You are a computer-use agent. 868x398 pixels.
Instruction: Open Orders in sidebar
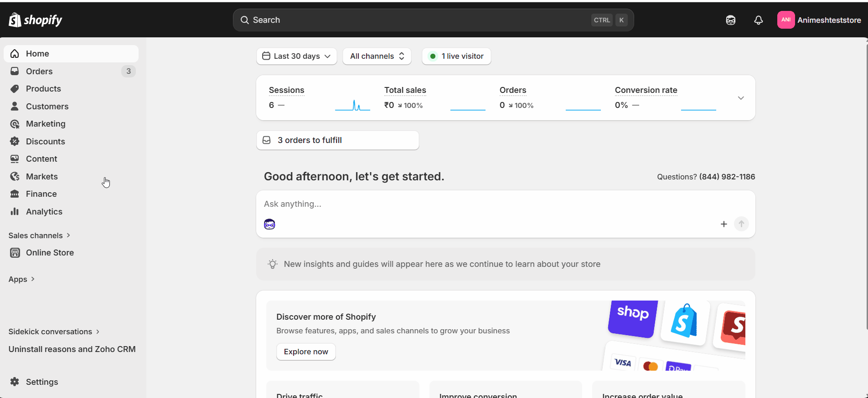71,71
